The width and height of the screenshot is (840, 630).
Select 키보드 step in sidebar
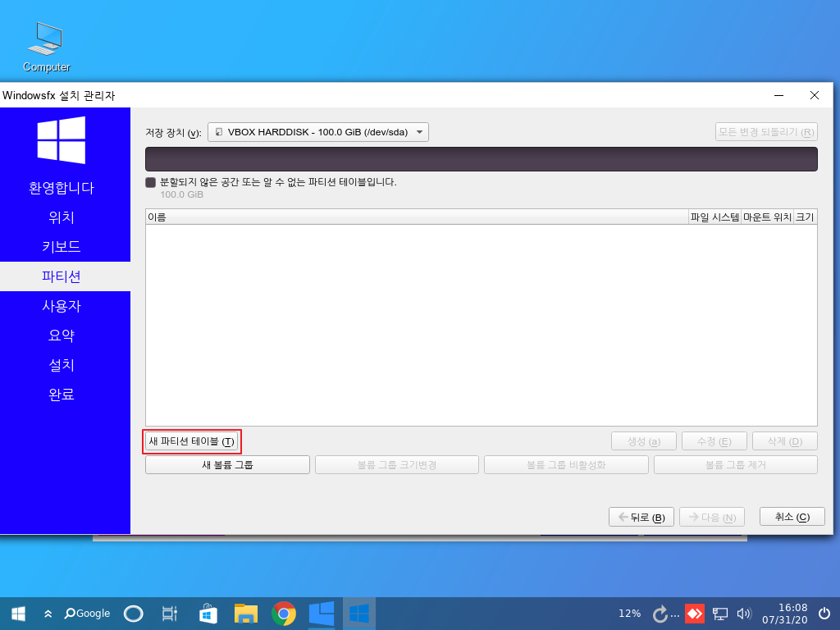tap(62, 247)
